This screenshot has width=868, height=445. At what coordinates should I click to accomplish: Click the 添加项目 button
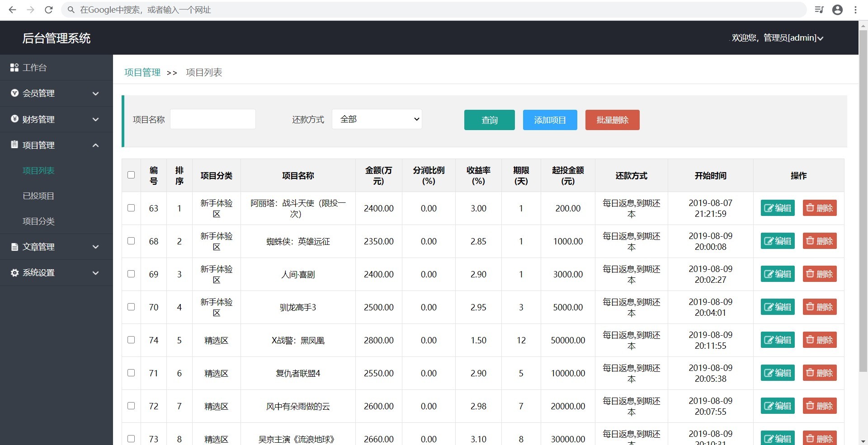[550, 120]
